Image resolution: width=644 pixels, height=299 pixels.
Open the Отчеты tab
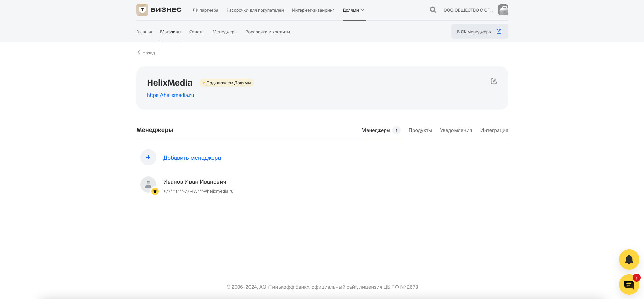tap(197, 32)
